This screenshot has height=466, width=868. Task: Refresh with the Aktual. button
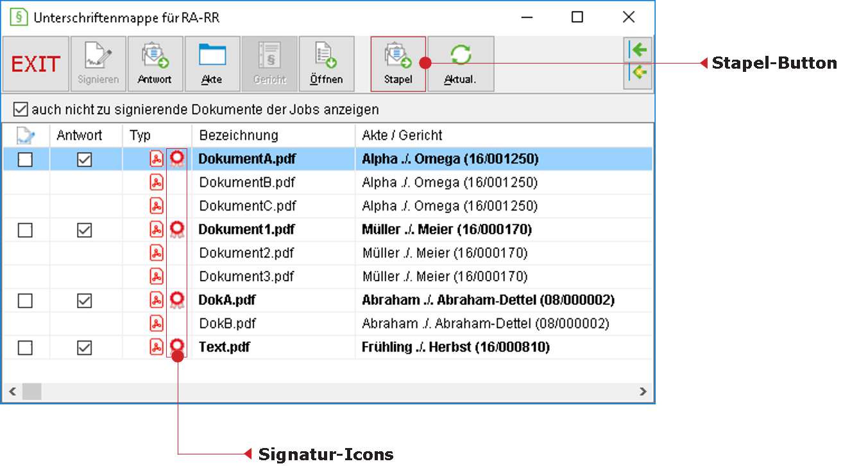coord(461,64)
